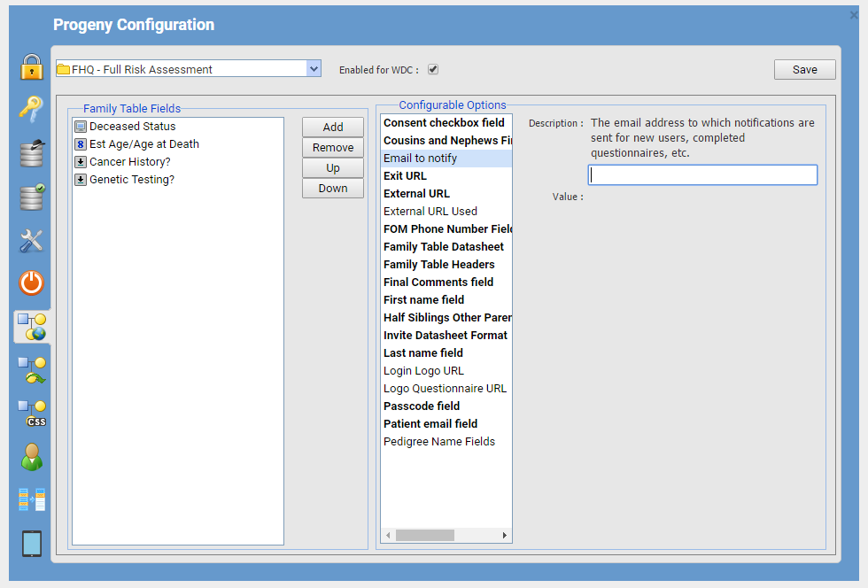The height and width of the screenshot is (588, 868).
Task: Select Final Comments field option
Action: pos(446,282)
